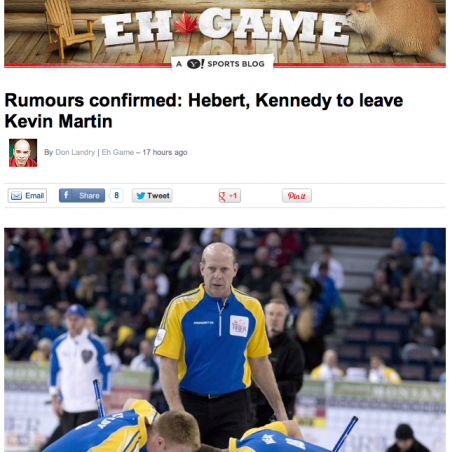Click the Yahoo Y! logo icon
This screenshot has width=450, height=452.
195,64
